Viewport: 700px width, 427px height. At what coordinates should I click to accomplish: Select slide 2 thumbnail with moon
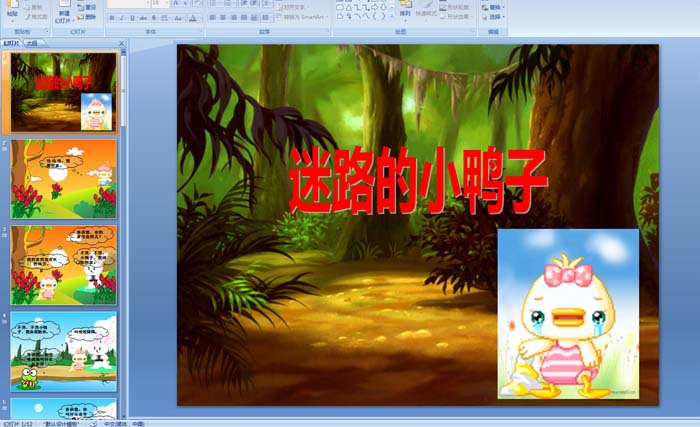(x=64, y=179)
